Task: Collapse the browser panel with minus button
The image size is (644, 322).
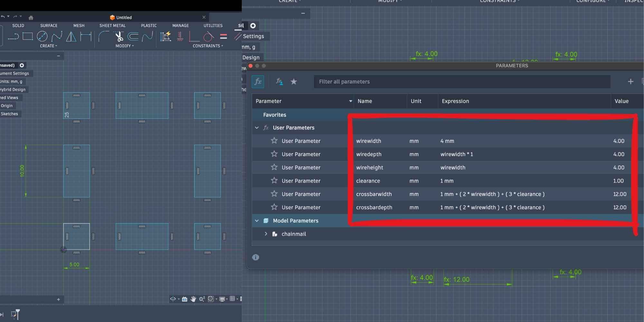Action: [58, 56]
